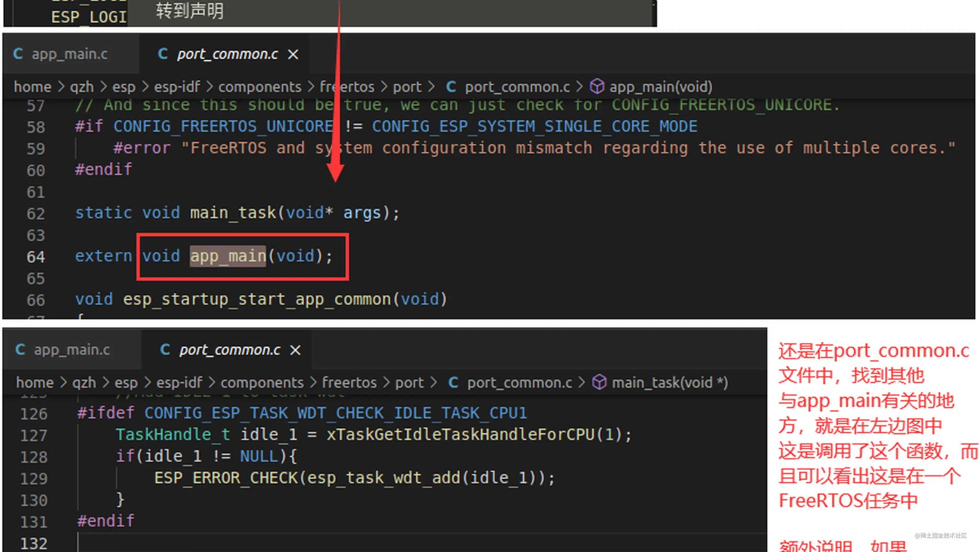Open home breadcrumb in lower editor
Viewport: 980px width, 552px height.
(35, 382)
